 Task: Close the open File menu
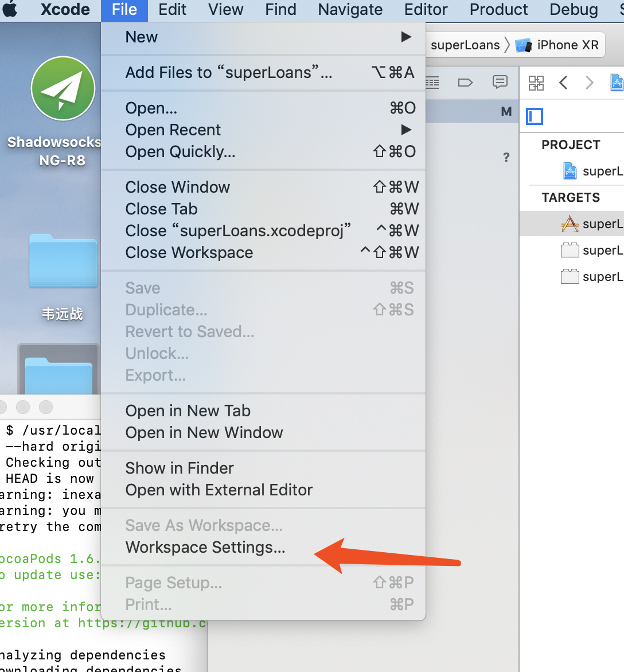tap(124, 9)
